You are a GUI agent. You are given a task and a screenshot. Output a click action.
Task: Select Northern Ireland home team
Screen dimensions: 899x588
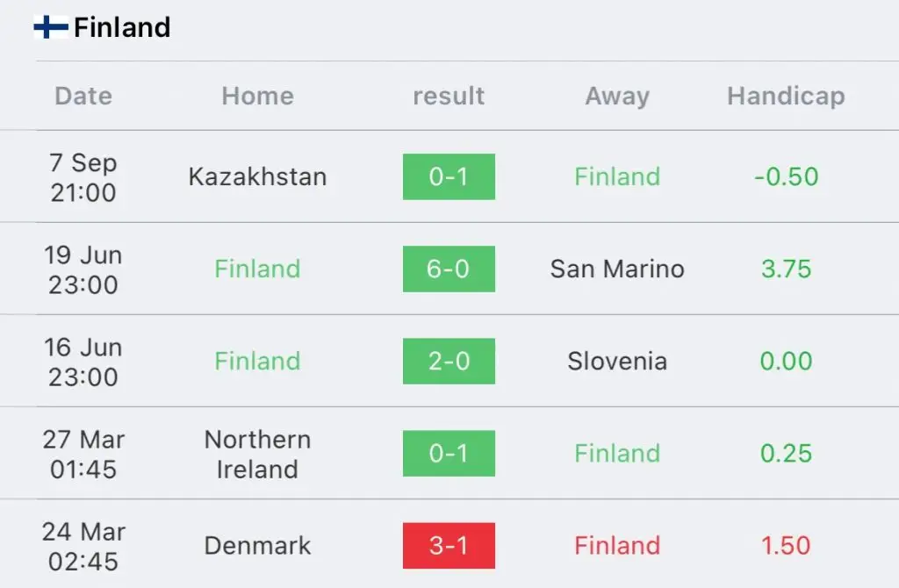pos(257,455)
